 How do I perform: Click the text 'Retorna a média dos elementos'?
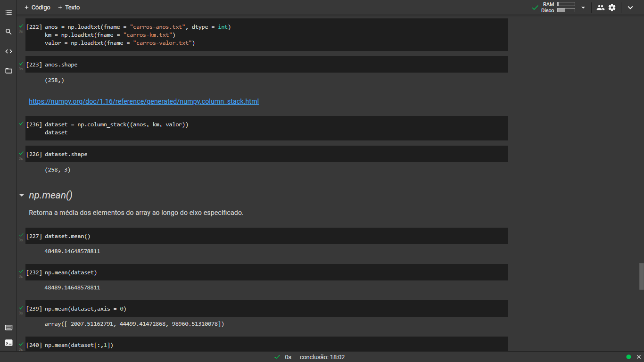coord(136,213)
